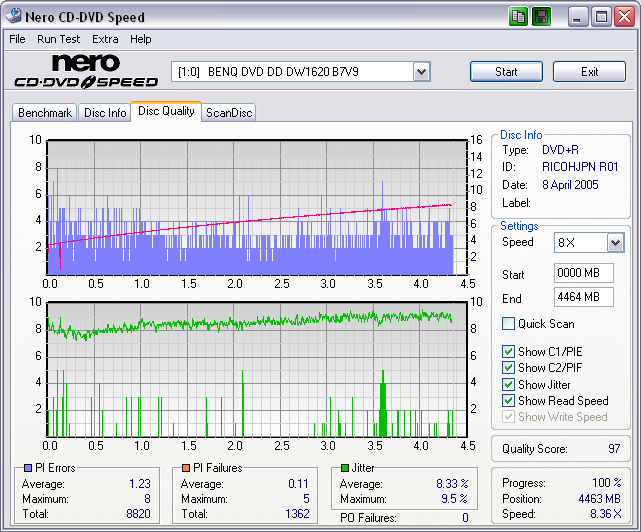Uncheck Show C1/PIE option
This screenshot has height=532, width=641.
509,352
